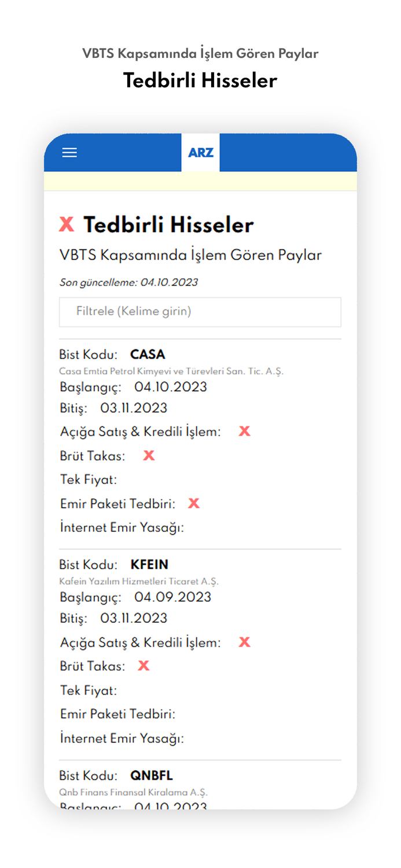Click CASA start date 04.10.2023
This screenshot has width=401, height=868.
(171, 387)
